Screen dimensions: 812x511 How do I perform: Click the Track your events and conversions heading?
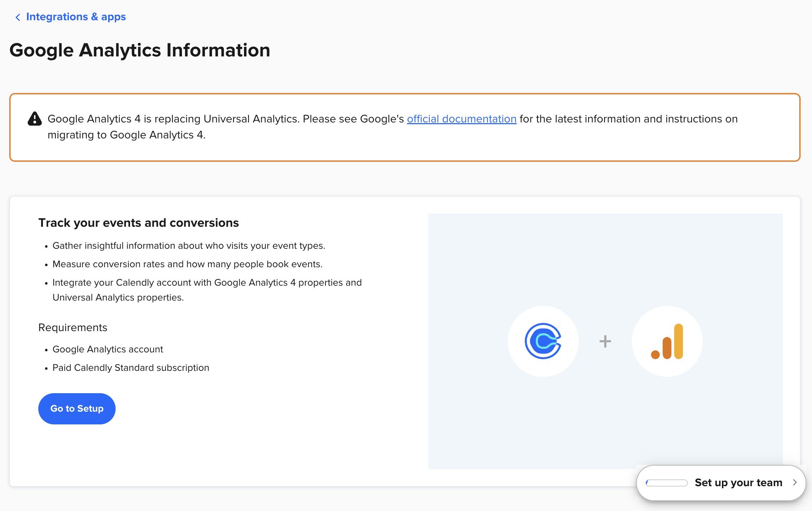pos(139,223)
